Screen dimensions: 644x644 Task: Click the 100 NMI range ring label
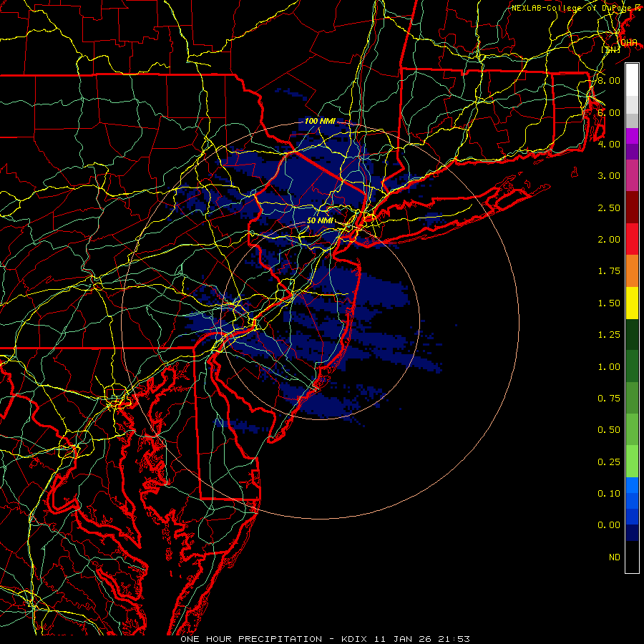click(320, 121)
